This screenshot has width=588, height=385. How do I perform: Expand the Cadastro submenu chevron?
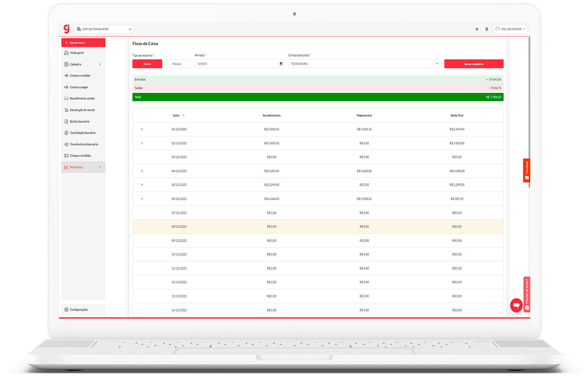coord(100,64)
